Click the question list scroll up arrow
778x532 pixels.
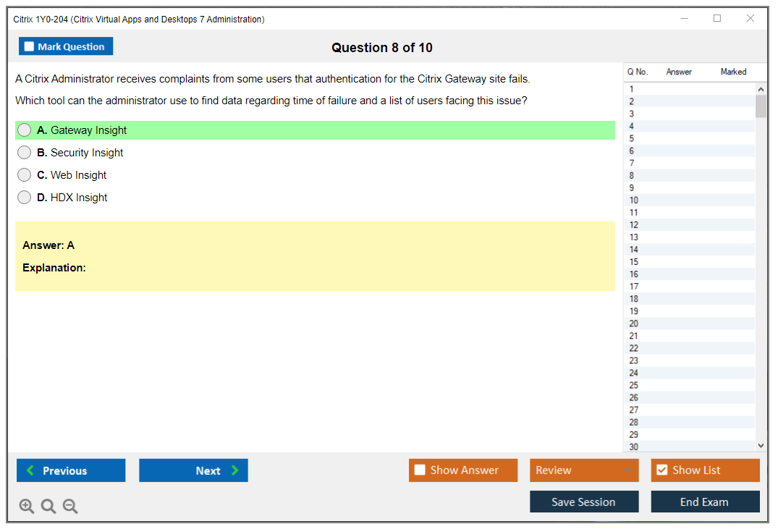tap(761, 89)
